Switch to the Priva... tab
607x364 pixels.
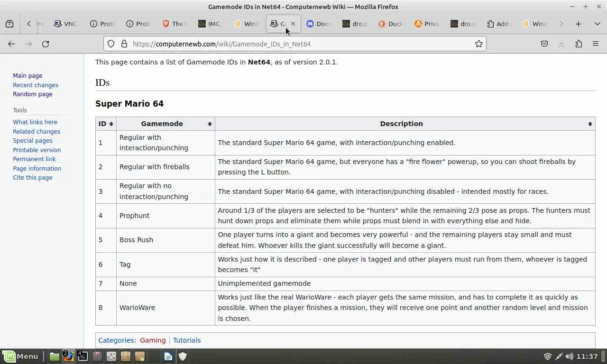point(427,24)
